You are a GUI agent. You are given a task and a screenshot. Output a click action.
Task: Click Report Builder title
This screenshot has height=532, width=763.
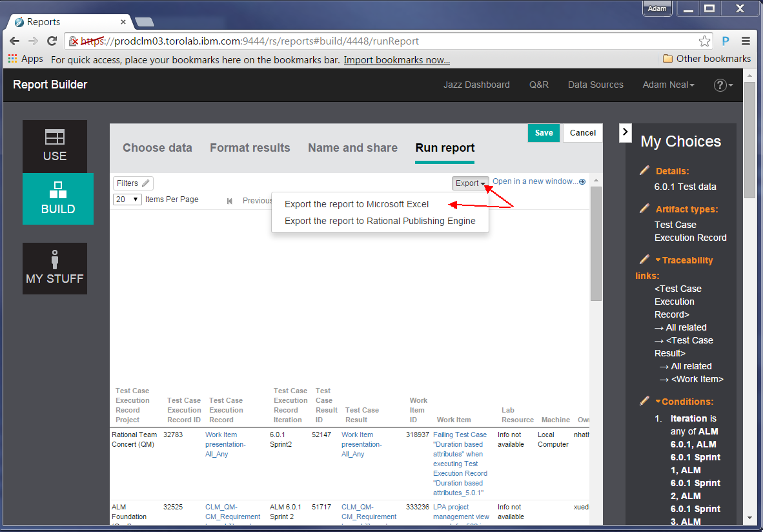(50, 85)
